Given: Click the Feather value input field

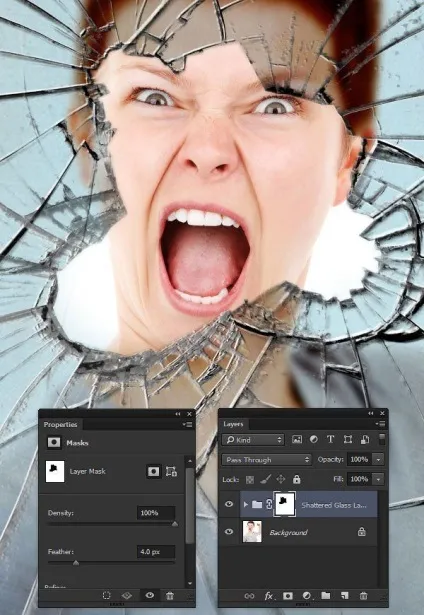Looking at the screenshot, I should 156,551.
